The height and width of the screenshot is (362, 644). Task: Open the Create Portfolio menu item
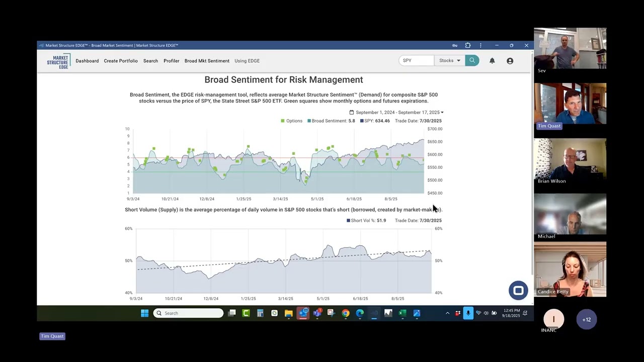(121, 61)
